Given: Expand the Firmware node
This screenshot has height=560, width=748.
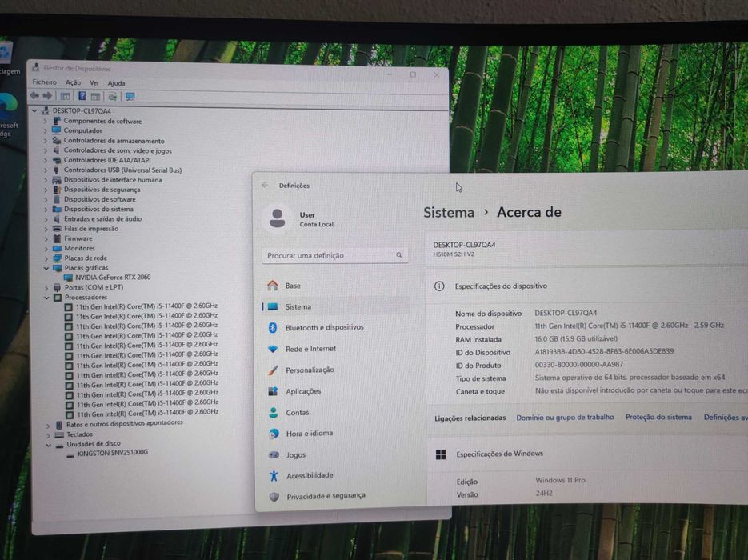Looking at the screenshot, I should 46,238.
